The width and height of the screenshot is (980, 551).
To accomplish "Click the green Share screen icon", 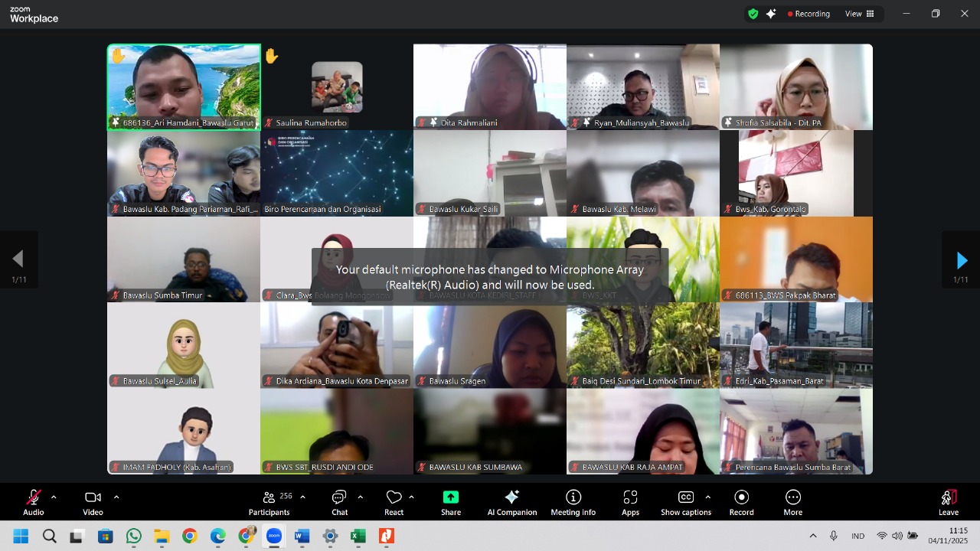I will (x=451, y=497).
